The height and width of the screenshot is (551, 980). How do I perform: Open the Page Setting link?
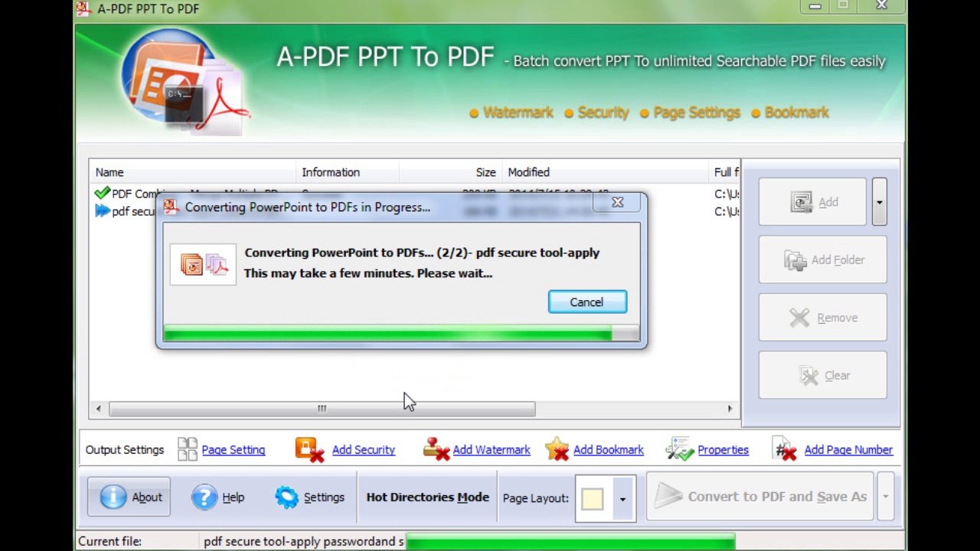coord(234,450)
